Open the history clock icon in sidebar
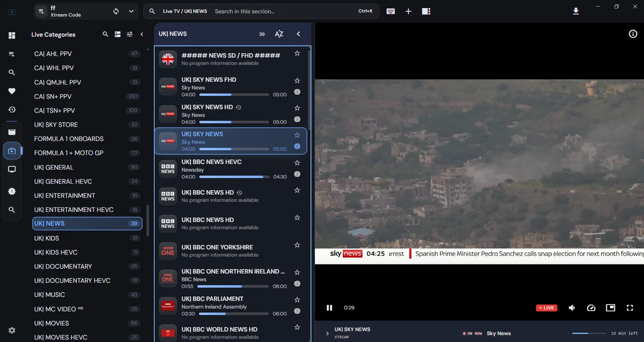Screen dimensions: 644x342 (x=12, y=110)
